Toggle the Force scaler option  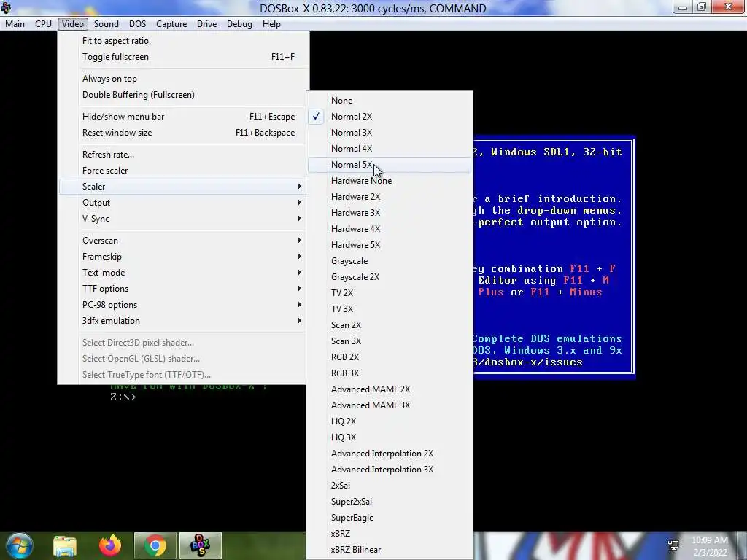pos(182,171)
